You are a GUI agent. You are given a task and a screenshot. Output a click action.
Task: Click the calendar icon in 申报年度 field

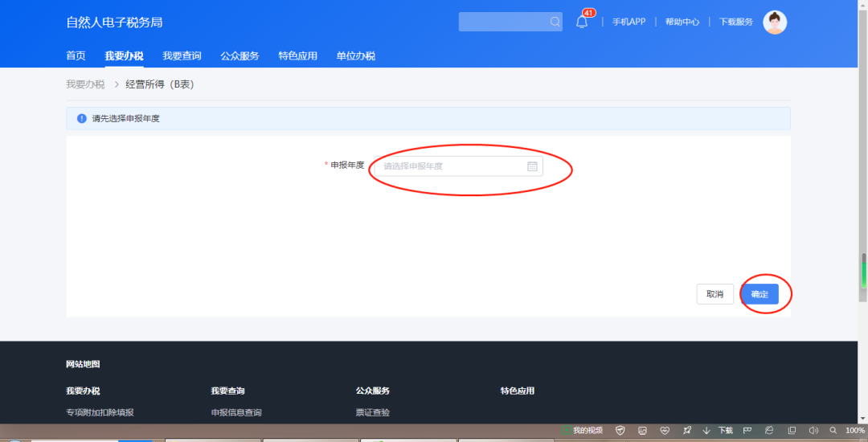[532, 166]
